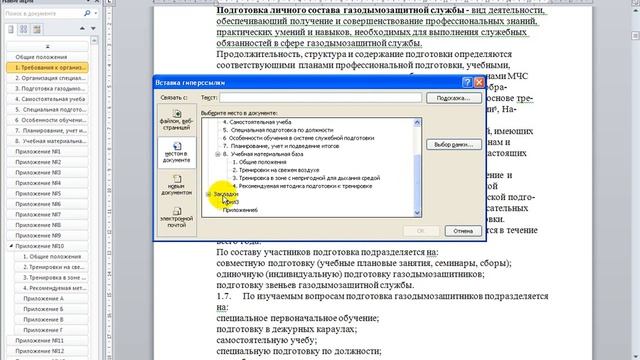Image resolution: width=640 pixels, height=360 pixels.
Task: Go to next heading with down arrow
Action: [x=93, y=29]
